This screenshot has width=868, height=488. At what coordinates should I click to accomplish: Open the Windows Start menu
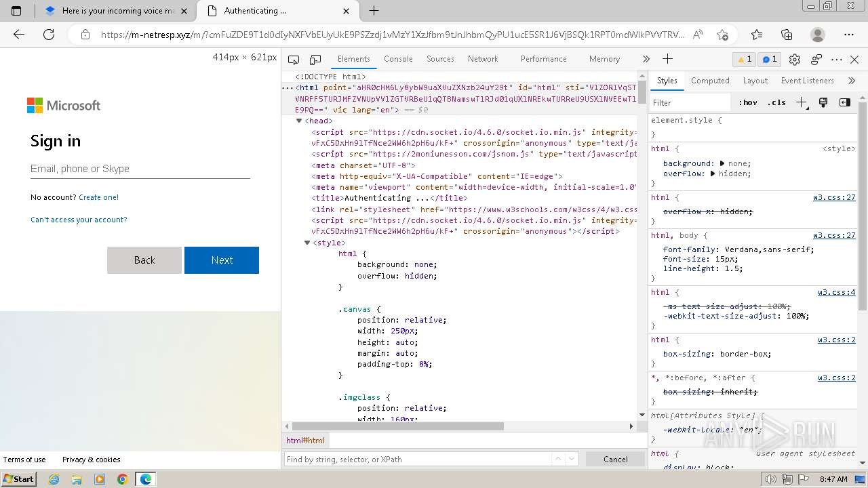click(18, 479)
